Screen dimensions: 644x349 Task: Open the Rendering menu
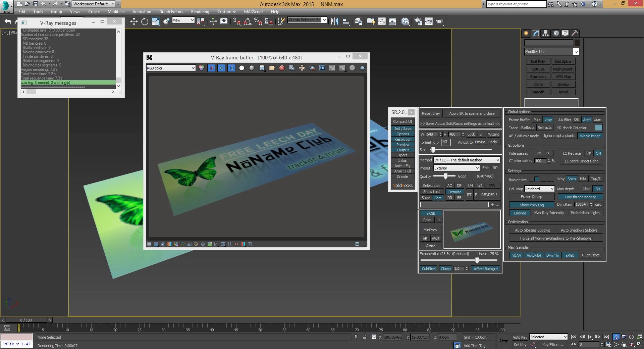(200, 12)
